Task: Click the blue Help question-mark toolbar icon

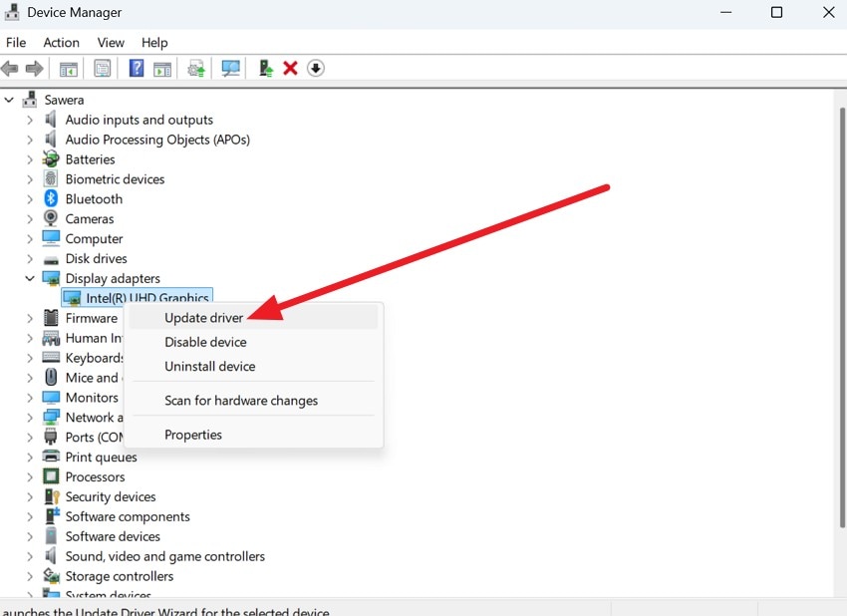Action: 137,68
